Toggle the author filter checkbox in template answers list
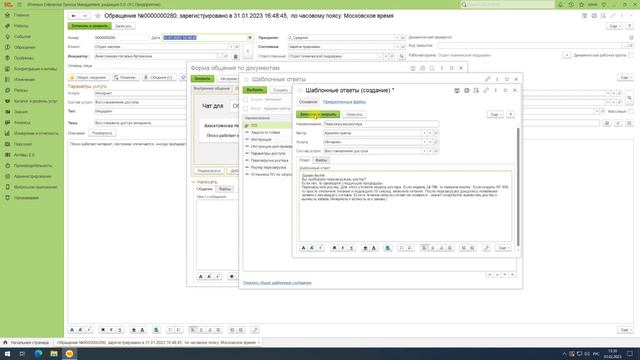 click(246, 109)
